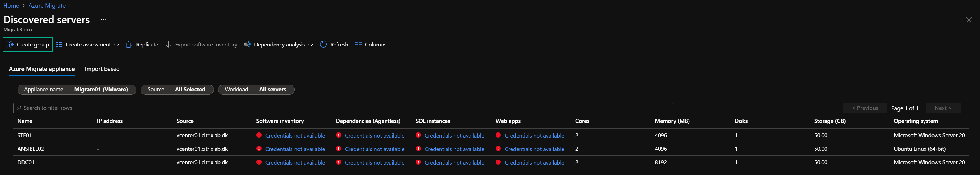Click the Create group button label

33,45
